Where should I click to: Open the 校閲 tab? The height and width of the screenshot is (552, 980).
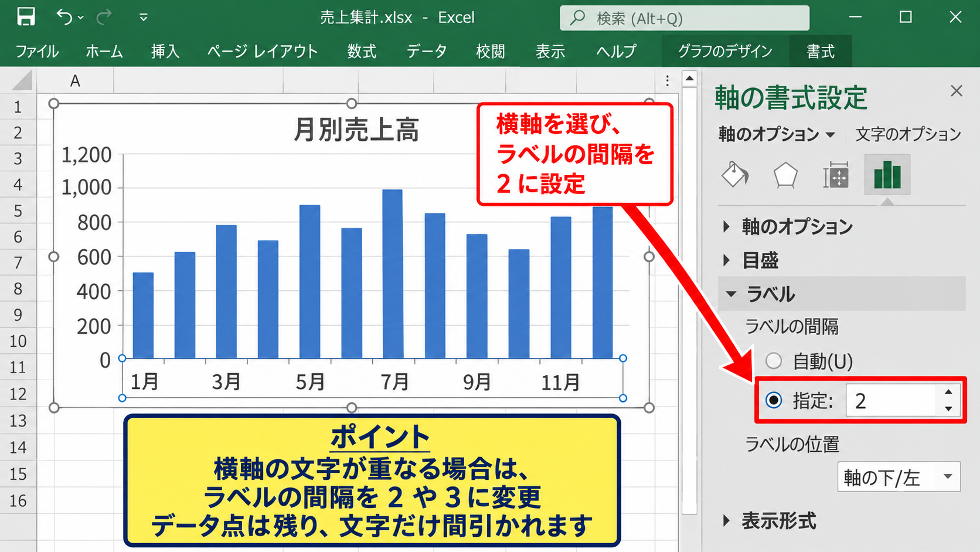(491, 52)
